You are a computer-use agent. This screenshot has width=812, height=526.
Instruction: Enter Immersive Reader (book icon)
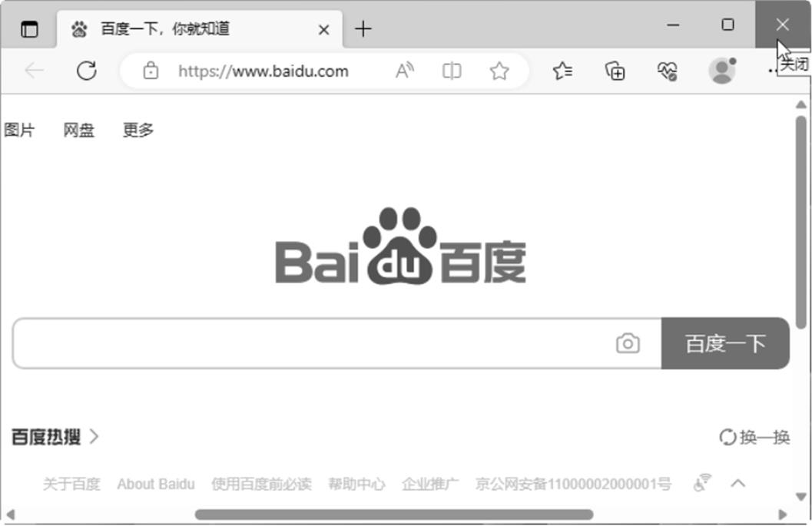click(452, 71)
